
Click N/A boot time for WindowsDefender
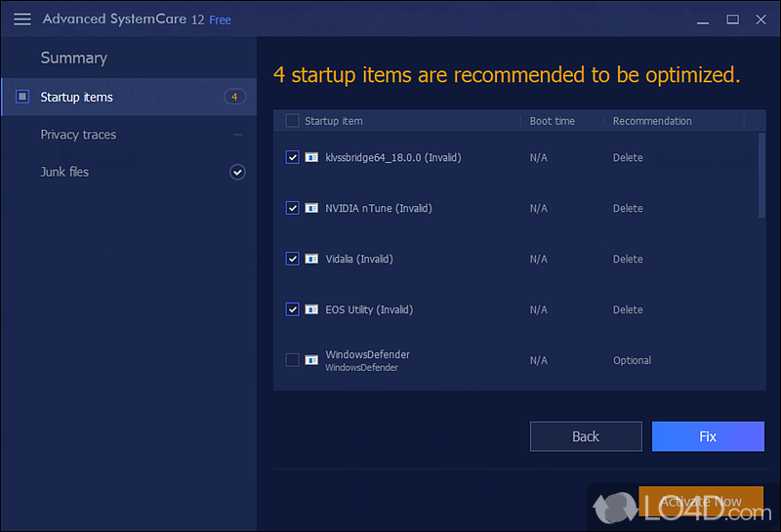(x=539, y=360)
